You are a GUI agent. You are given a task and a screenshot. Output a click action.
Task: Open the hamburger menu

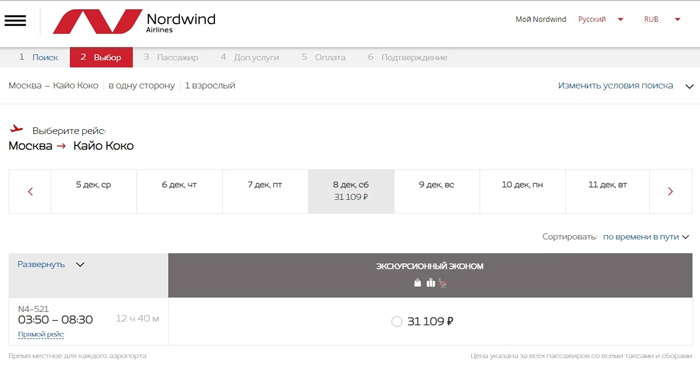(x=15, y=21)
